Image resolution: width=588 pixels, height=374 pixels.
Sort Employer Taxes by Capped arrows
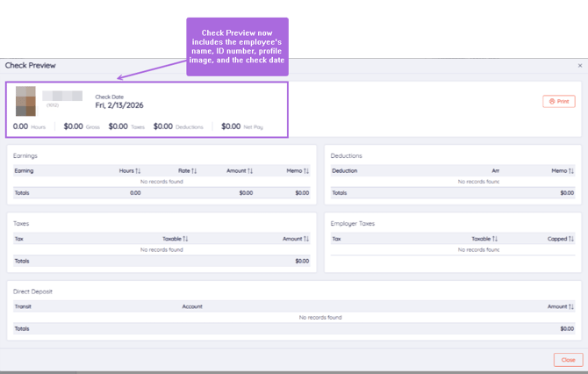(571, 239)
